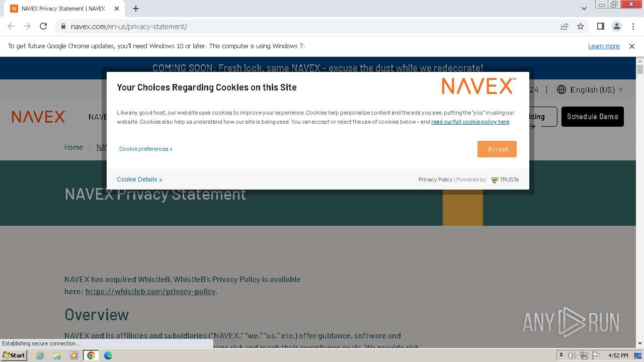Image resolution: width=644 pixels, height=362 pixels.
Task: Bookmark this page with star icon
Action: [x=581, y=27]
